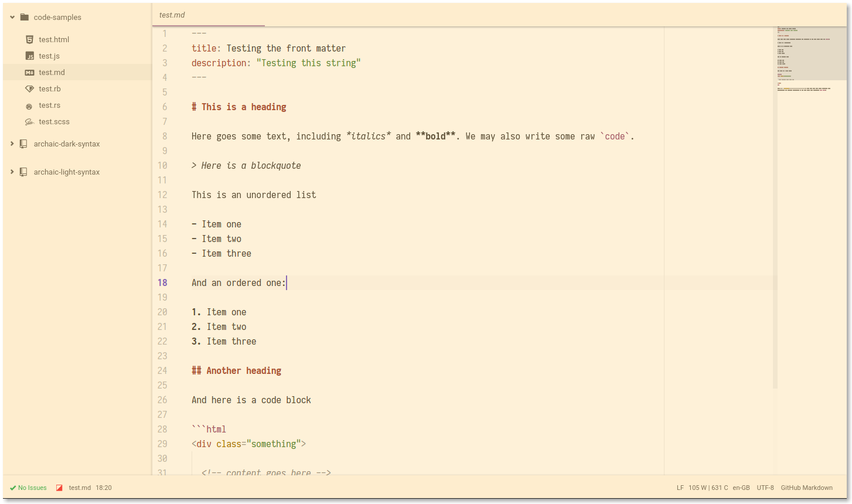Select archaic-dark-syntax project folder

[67, 144]
